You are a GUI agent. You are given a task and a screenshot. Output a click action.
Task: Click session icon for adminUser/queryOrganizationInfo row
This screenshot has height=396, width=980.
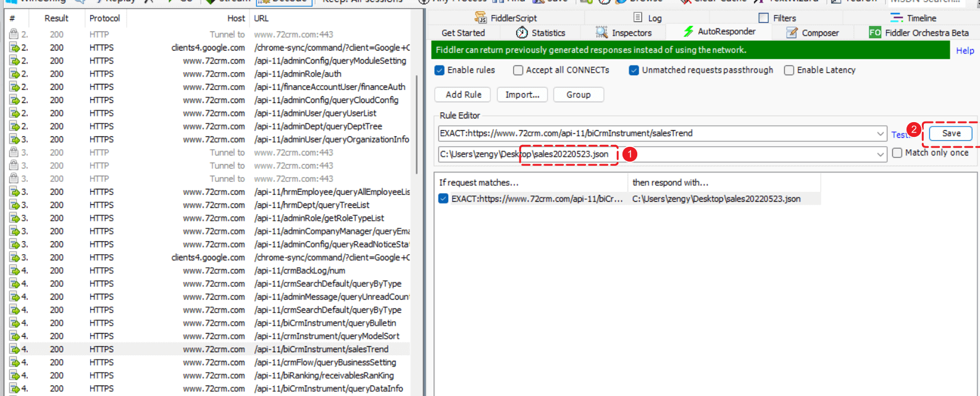click(14, 139)
